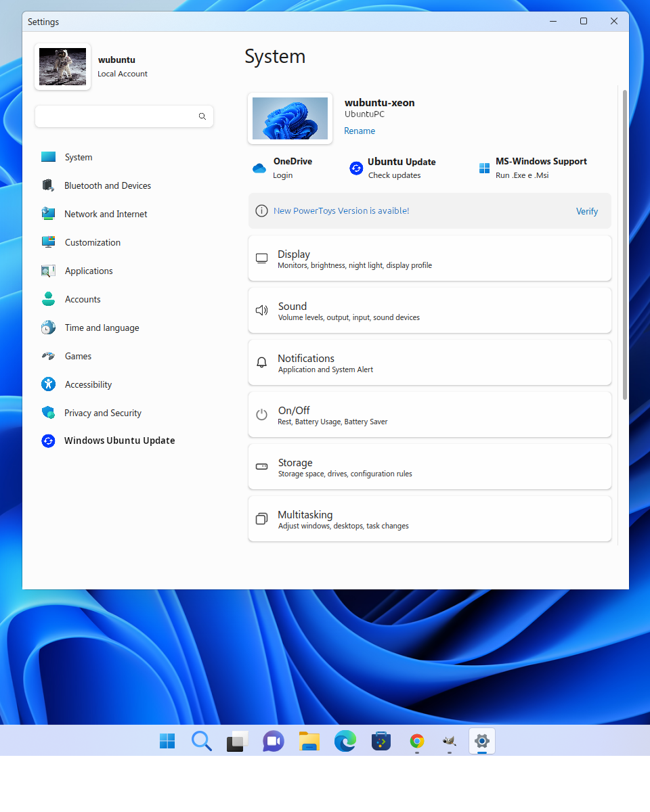Expand the Sound settings row
The image size is (650, 812).
(429, 311)
